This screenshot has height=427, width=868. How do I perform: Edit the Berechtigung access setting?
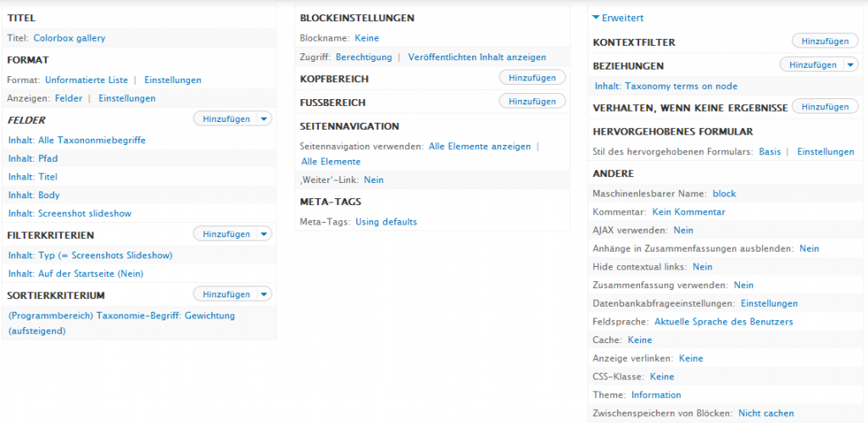tap(363, 58)
